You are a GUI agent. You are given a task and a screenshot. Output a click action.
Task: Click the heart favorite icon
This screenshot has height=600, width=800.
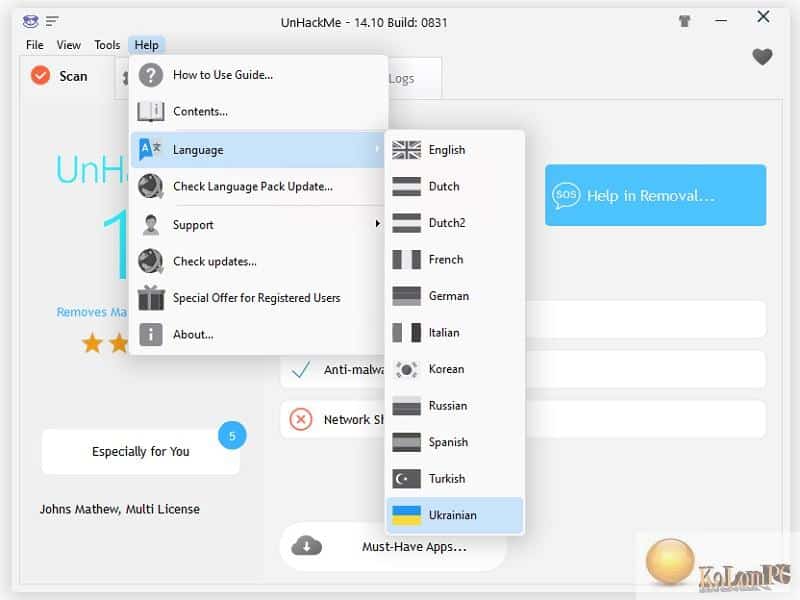coord(762,57)
